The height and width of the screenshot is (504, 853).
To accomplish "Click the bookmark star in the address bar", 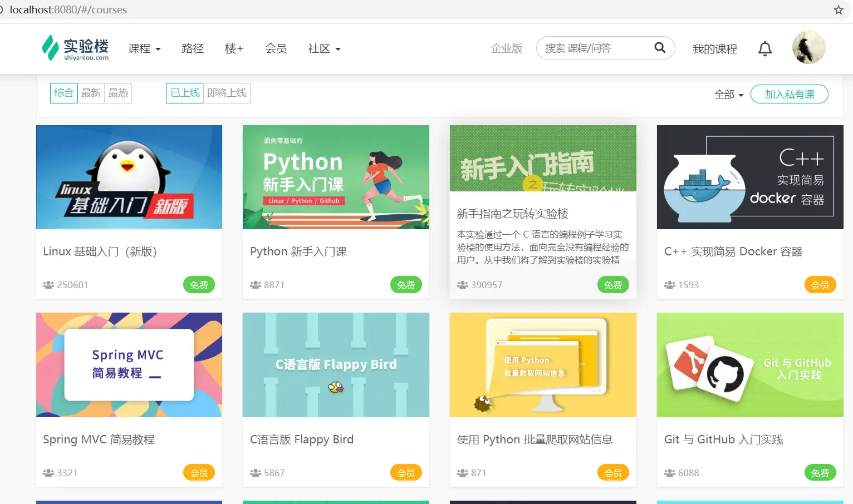I will tap(838, 9).
